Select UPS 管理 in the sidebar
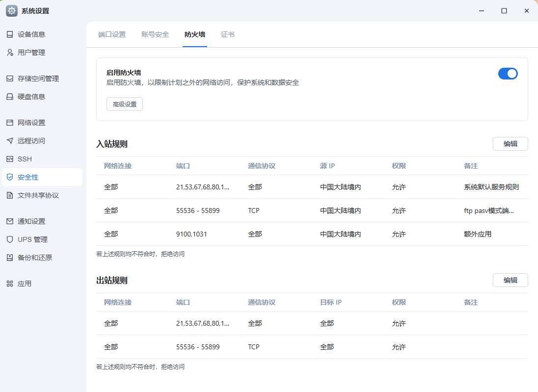Screen dimensions: 538x392 [42, 240]
